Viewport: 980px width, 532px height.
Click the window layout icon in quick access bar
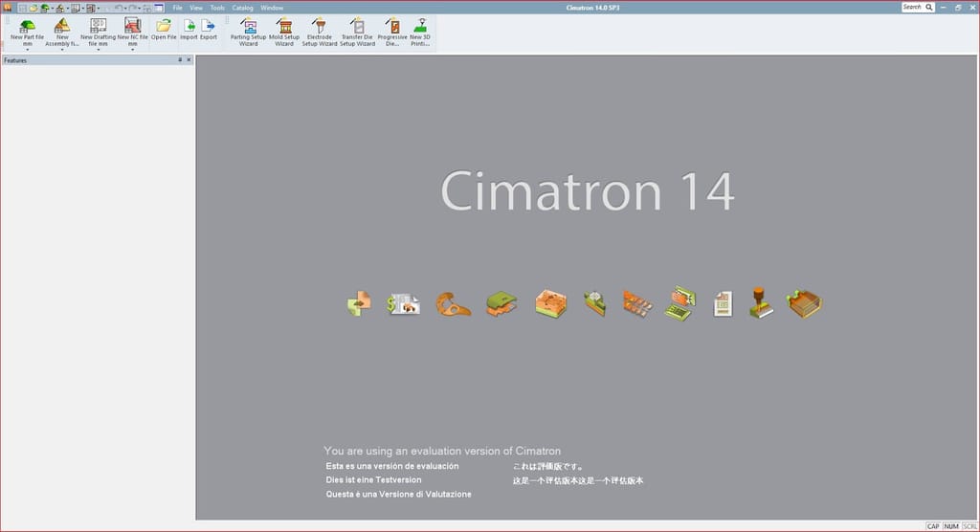pyautogui.click(x=159, y=8)
